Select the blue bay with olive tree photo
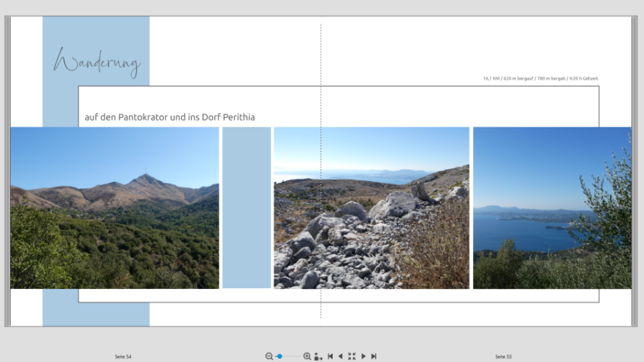 [x=552, y=207]
